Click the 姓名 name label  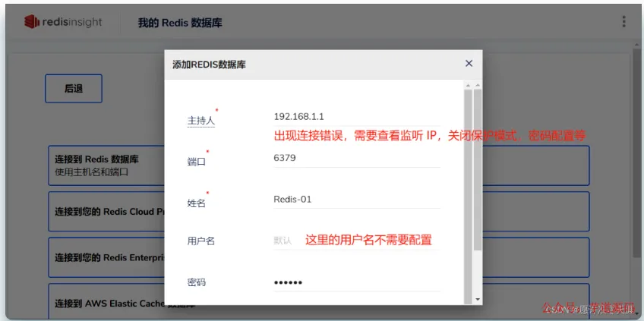click(197, 203)
